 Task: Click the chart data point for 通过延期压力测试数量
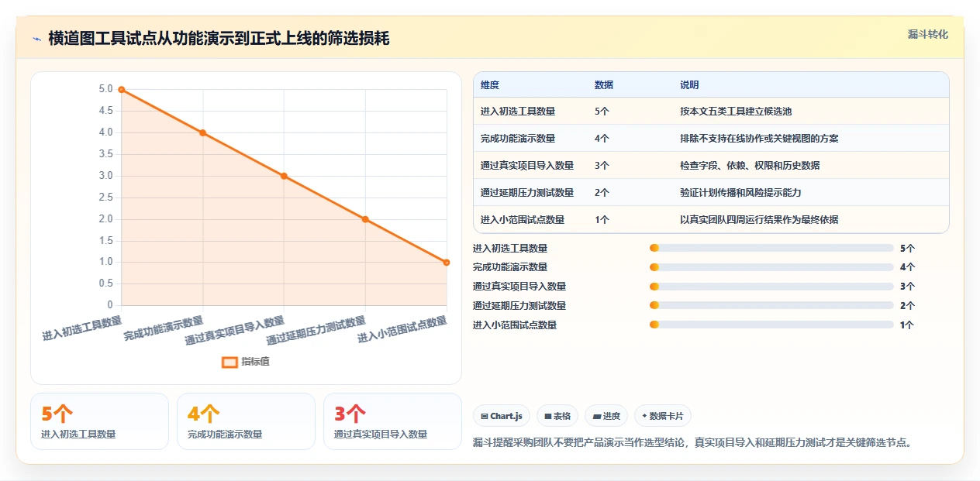pos(365,219)
